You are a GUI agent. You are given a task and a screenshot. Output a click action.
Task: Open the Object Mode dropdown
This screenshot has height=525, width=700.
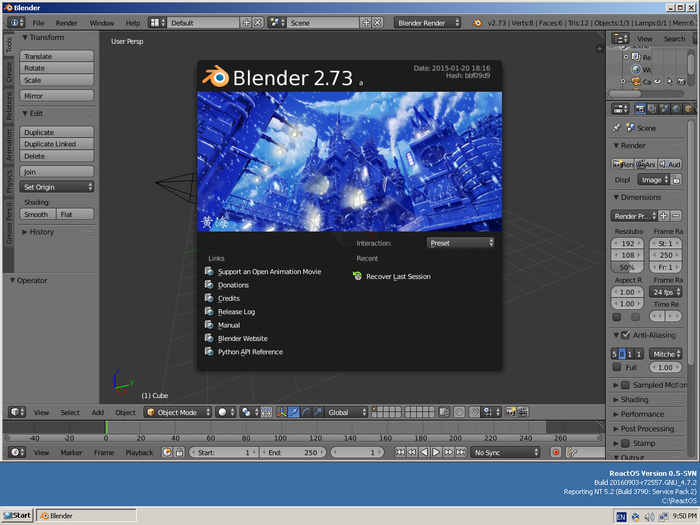point(178,412)
